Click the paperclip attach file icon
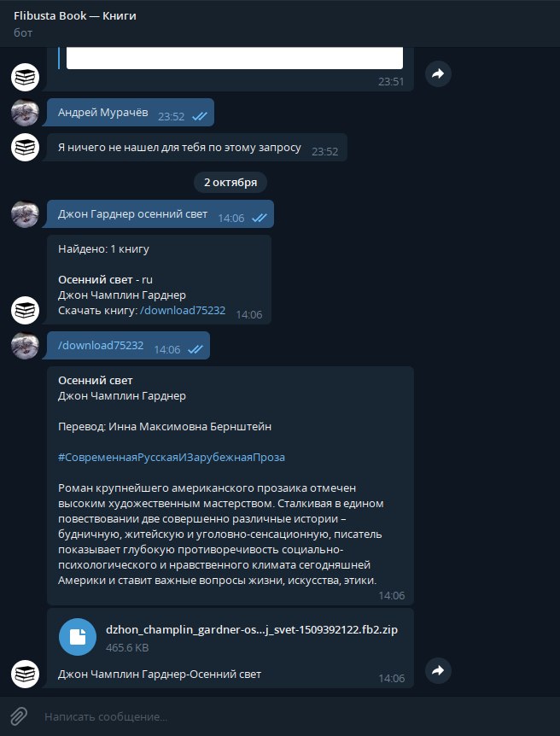Viewport: 560px width, 736px height. [x=18, y=716]
